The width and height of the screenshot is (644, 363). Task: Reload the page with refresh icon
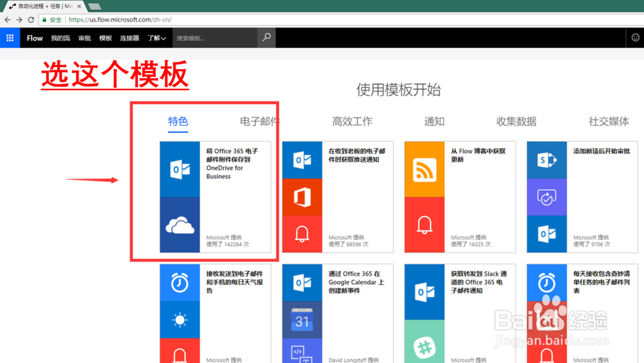click(x=31, y=19)
